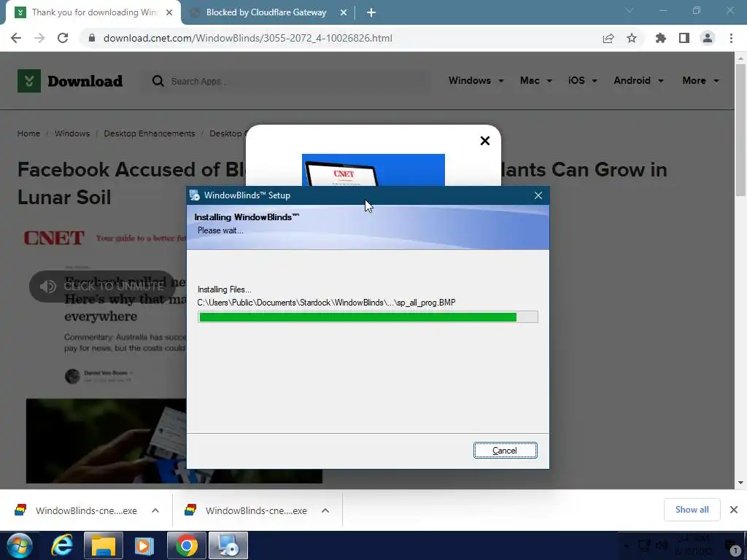
Task: Click the Chrome taskbar icon
Action: [187, 545]
